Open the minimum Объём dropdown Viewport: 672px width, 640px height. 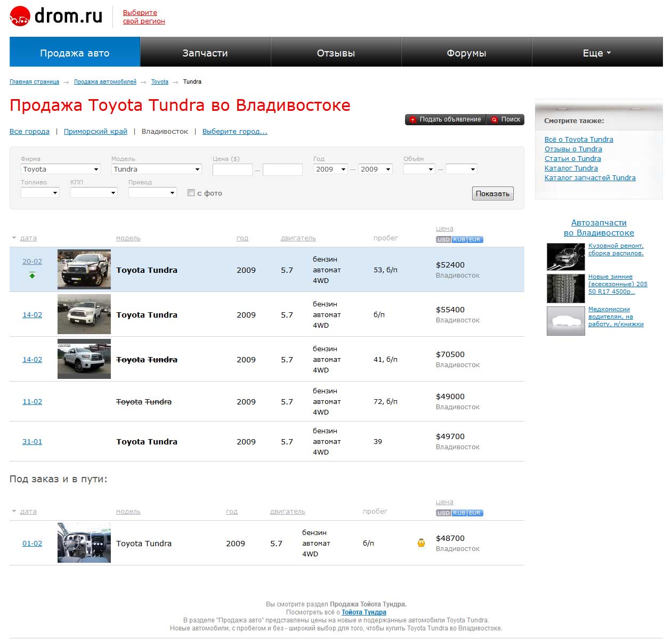[419, 169]
